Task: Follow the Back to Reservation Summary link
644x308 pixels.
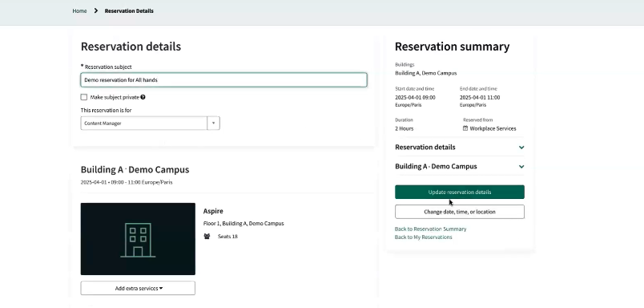Action: point(430,229)
